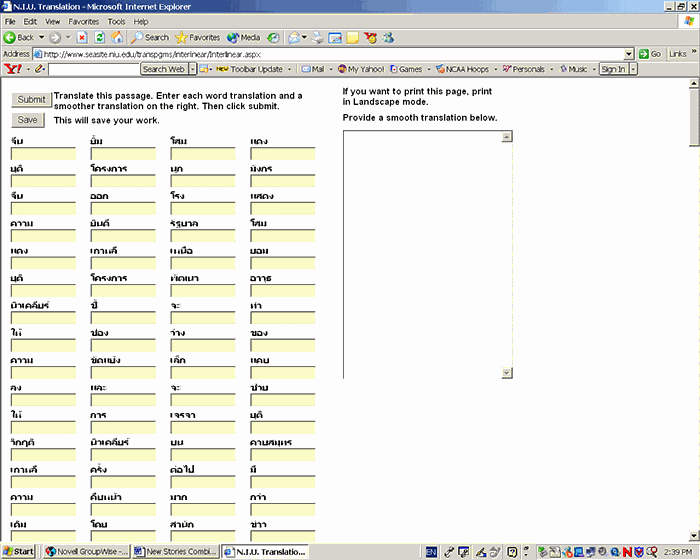Click the input field under the word 'โครงการ' in row two
The image size is (700, 560).
click(x=123, y=181)
